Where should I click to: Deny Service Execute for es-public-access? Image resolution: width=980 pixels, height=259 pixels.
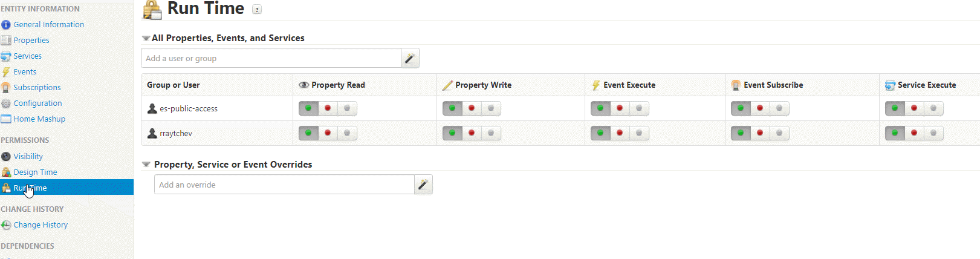tap(914, 108)
